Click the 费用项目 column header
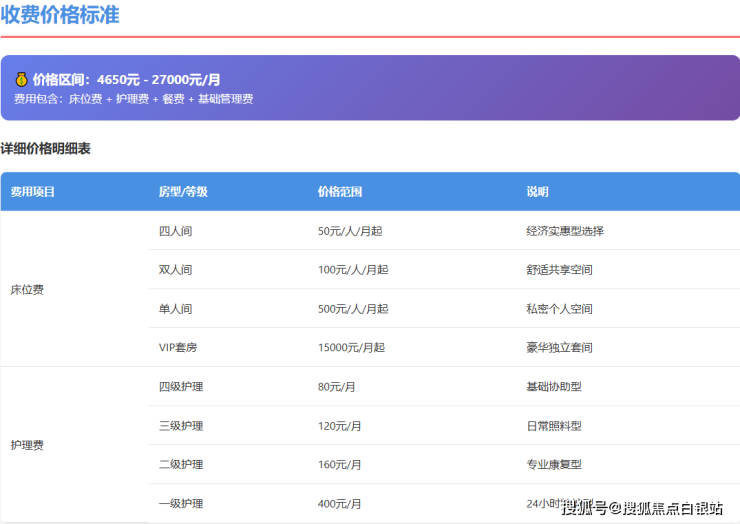Image resolution: width=740 pixels, height=524 pixels. click(33, 192)
